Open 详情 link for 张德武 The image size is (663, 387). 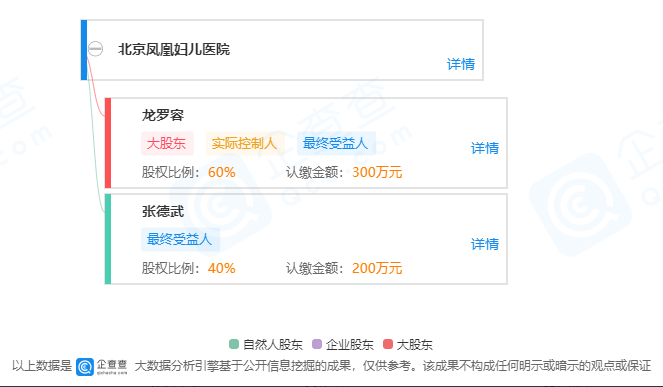(485, 244)
